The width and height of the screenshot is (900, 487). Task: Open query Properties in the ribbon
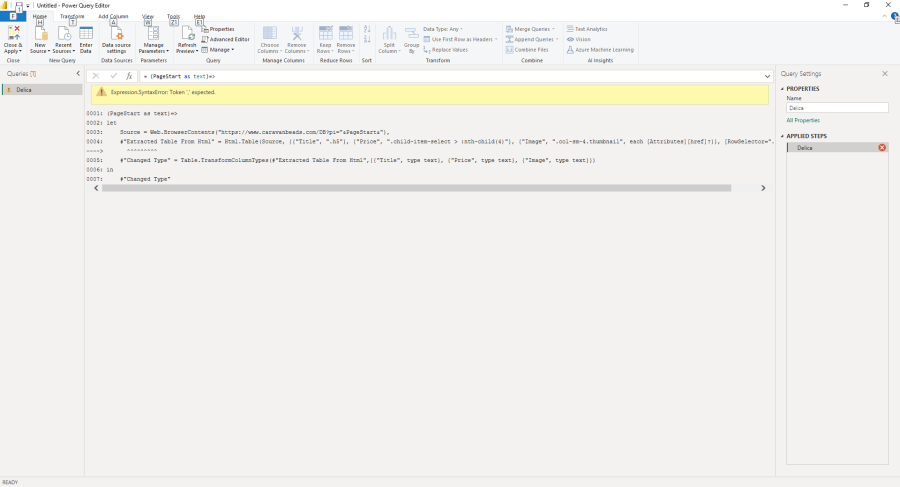[218, 29]
